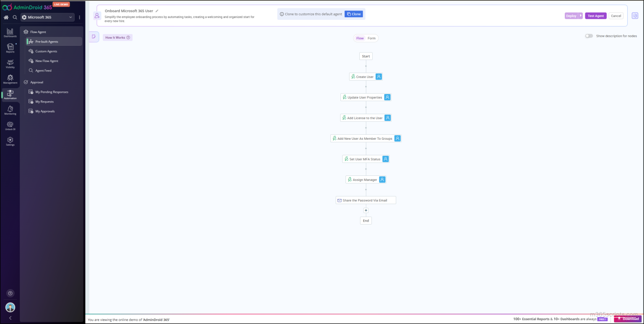Enable Show description for nodes
644x324 pixels.
coord(589,36)
